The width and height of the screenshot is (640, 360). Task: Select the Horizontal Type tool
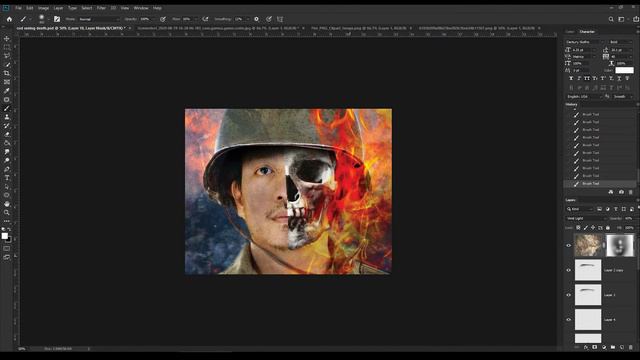(7, 178)
